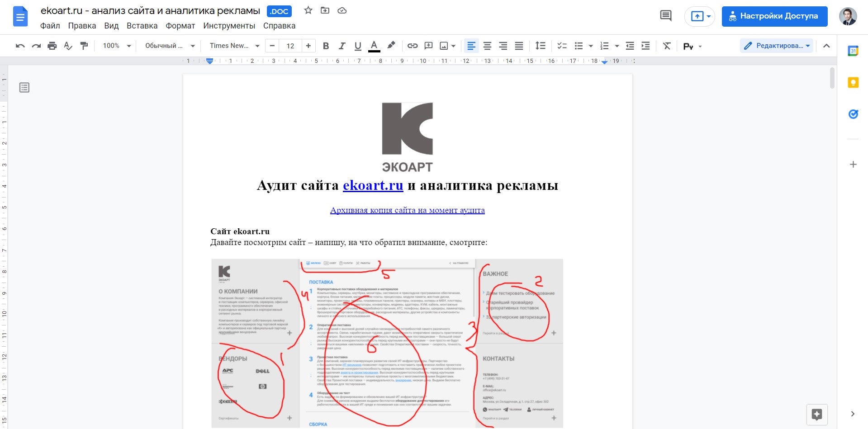Open Google Keep sidebar icon
This screenshot has width=868, height=429.
(853, 82)
